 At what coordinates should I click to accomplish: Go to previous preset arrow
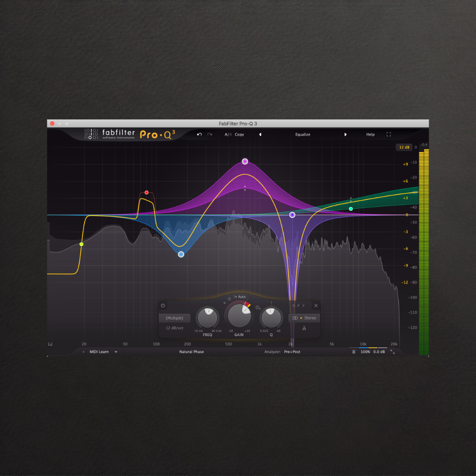tap(260, 134)
